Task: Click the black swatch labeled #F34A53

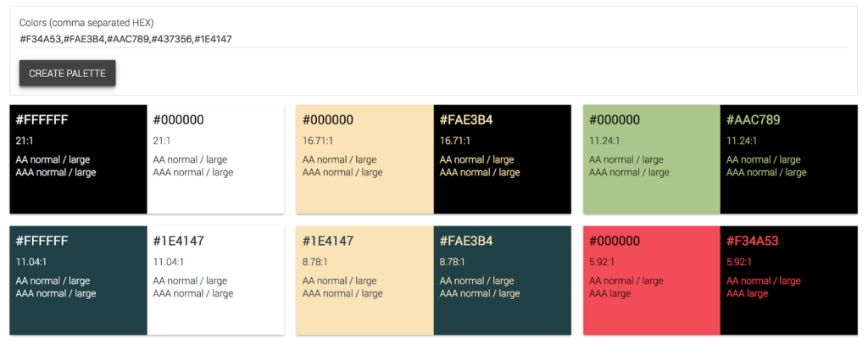Action: (789, 280)
